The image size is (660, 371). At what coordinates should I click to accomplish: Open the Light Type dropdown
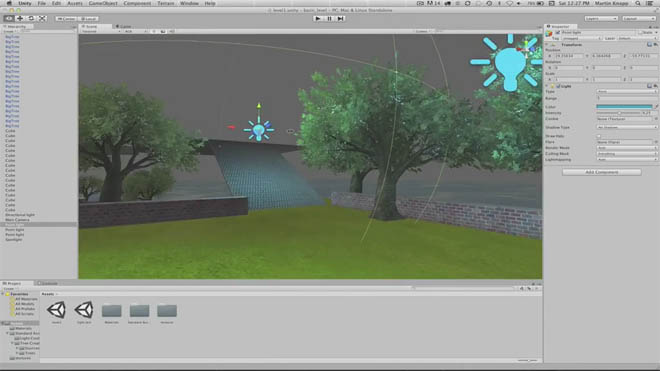pyautogui.click(x=626, y=91)
